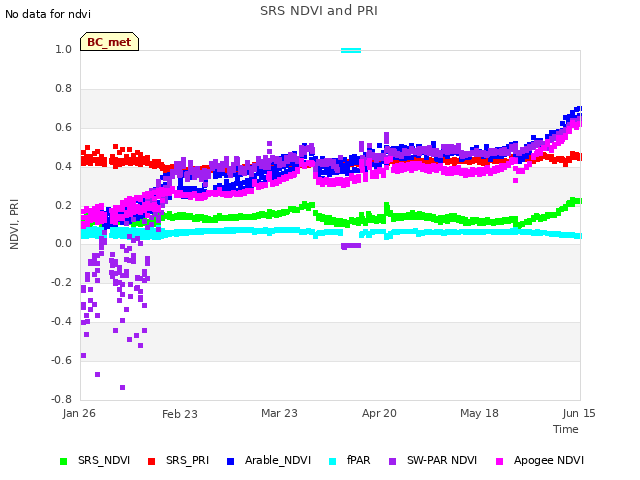The width and height of the screenshot is (640, 480).
Task: Click the blue Arable_NDVI legend swatch
Action: (x=230, y=461)
